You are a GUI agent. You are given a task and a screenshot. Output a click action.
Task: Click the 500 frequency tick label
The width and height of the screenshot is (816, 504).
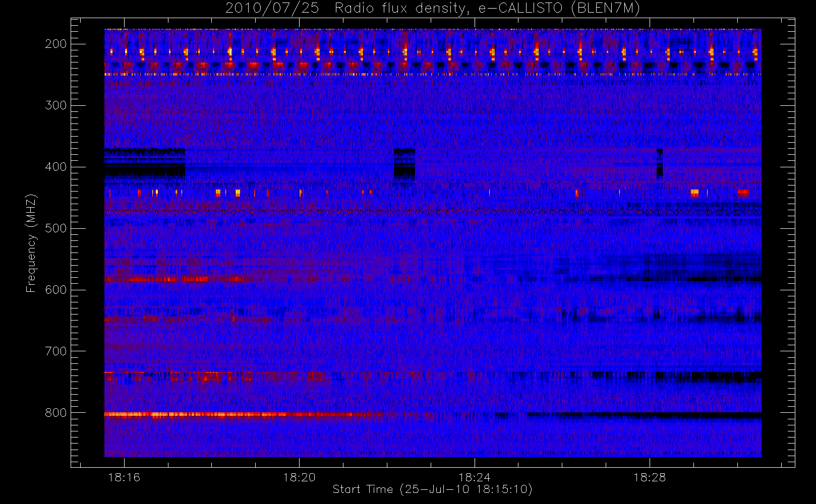pos(56,228)
